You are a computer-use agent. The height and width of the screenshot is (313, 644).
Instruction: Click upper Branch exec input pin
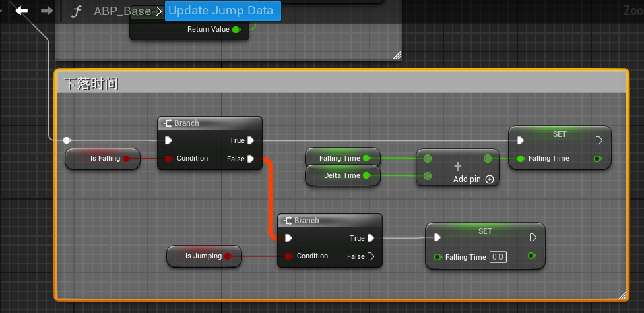[168, 141]
